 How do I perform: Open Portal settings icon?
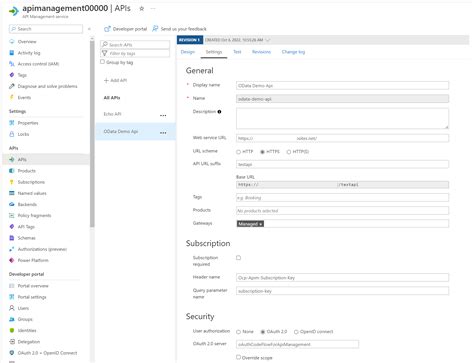(12, 297)
